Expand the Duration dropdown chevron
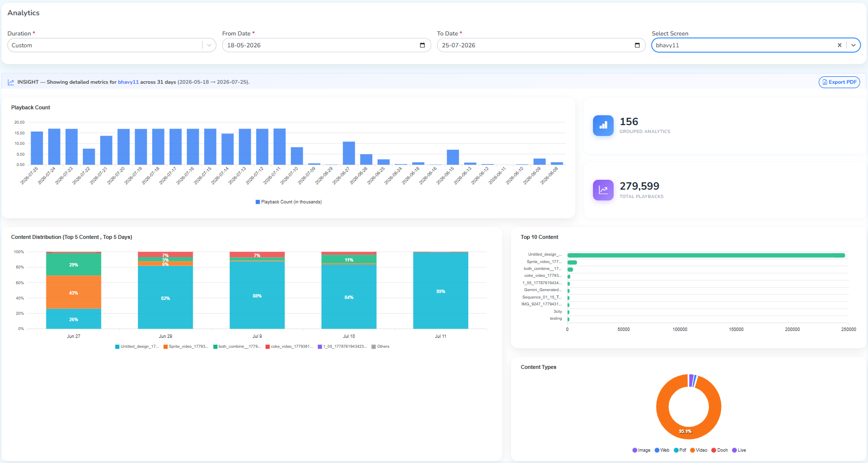 pyautogui.click(x=209, y=45)
